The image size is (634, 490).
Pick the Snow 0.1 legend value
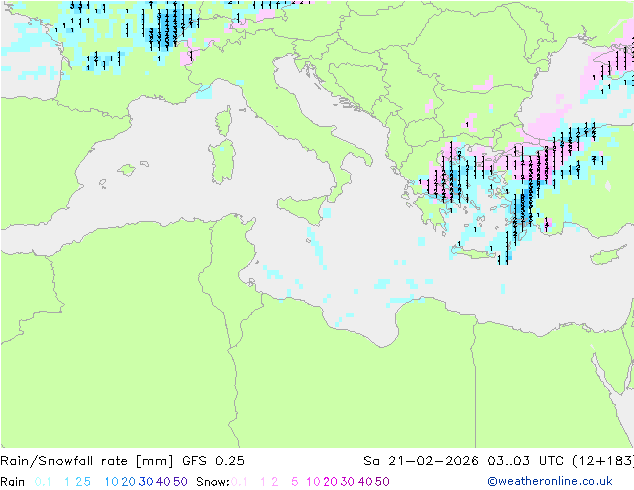239,482
